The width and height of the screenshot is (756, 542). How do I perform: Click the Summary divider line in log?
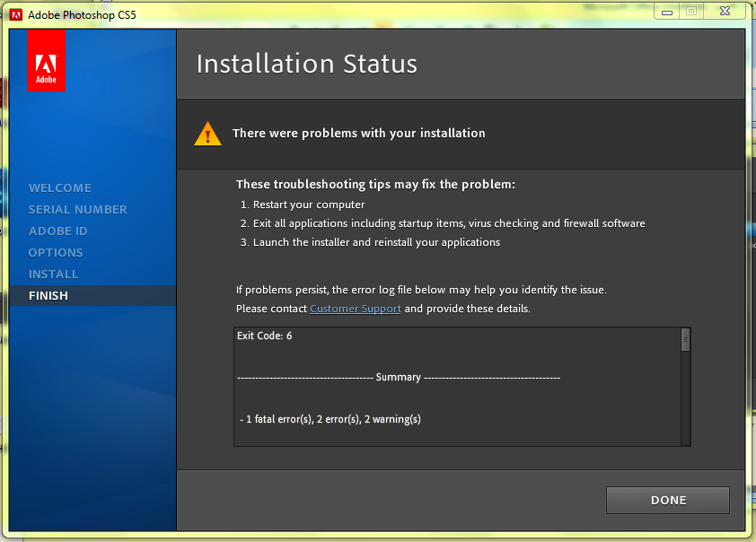(x=398, y=378)
